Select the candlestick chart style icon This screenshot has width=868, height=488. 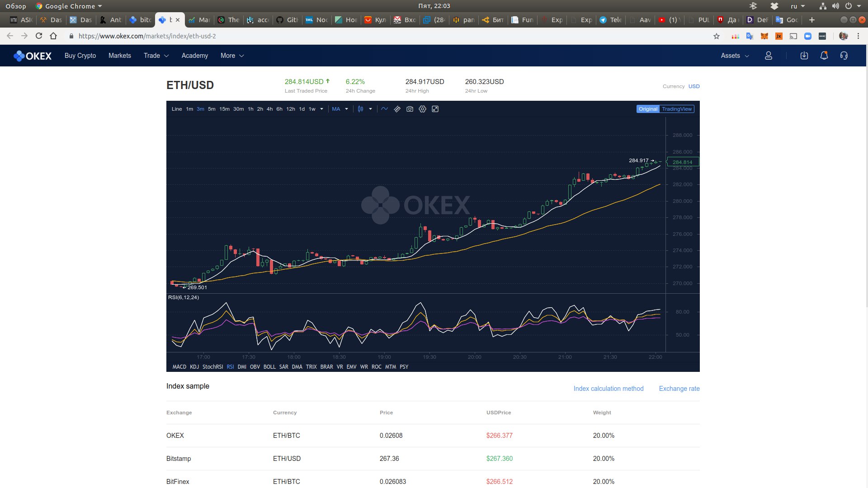[361, 109]
